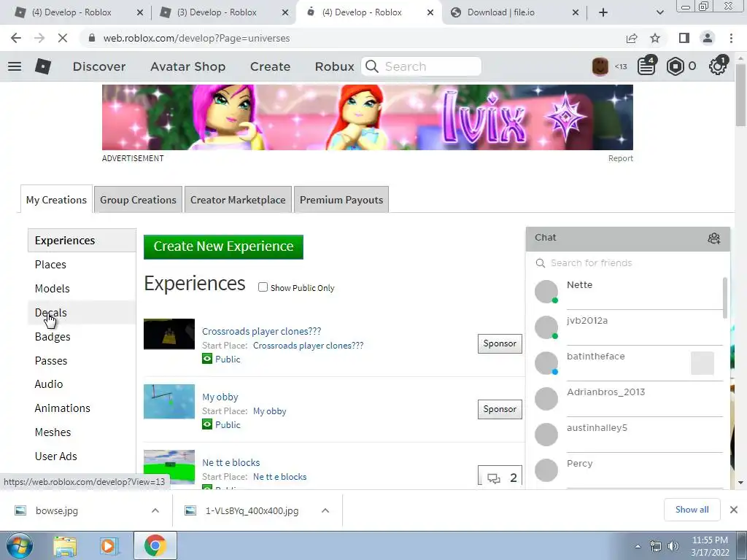Image resolution: width=747 pixels, height=560 pixels.
Task: Toggle the browser side panel icon
Action: click(684, 38)
